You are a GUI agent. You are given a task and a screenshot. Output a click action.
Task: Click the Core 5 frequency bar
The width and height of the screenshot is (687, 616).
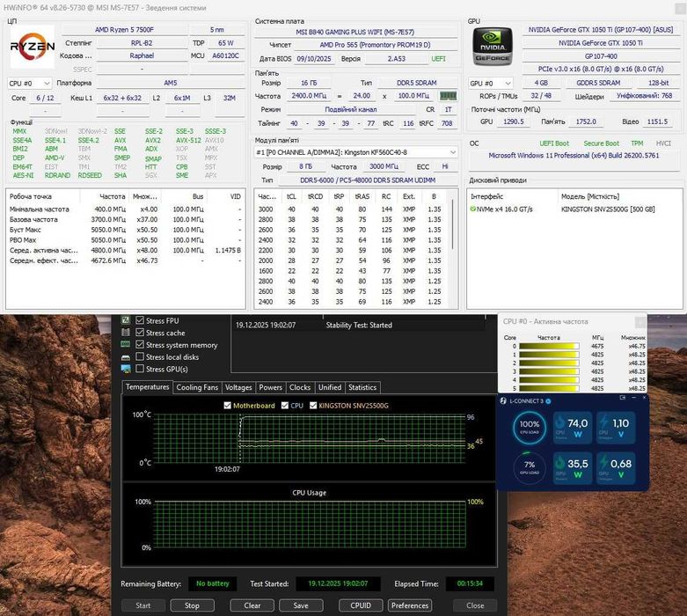[549, 388]
